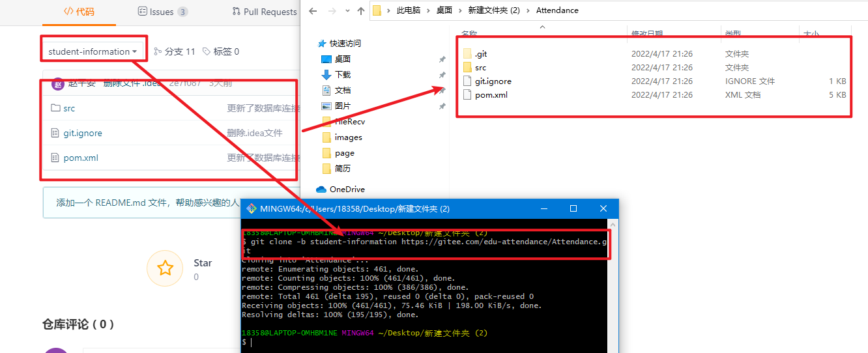Click the MINGW64 terminal window icon
This screenshot has height=353, width=868.
[252, 209]
